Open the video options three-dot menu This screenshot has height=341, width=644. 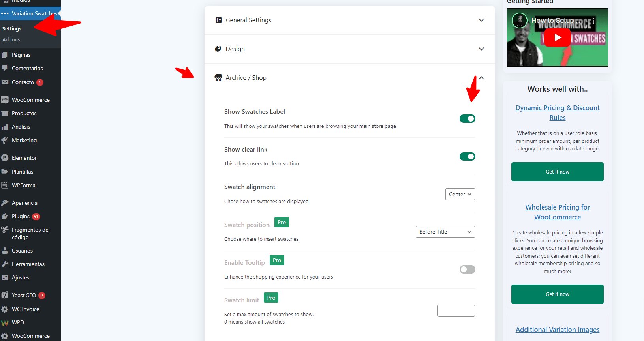[x=593, y=21]
